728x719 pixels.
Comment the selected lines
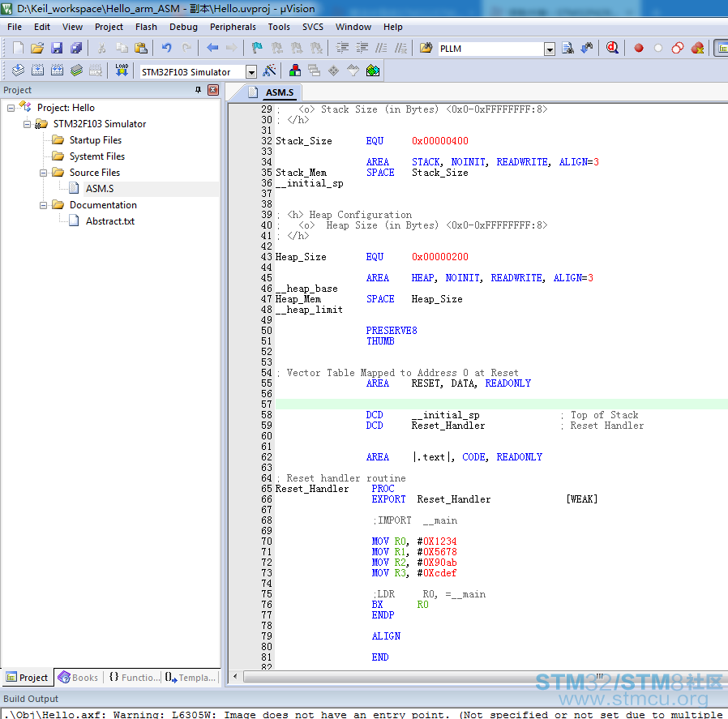point(381,49)
